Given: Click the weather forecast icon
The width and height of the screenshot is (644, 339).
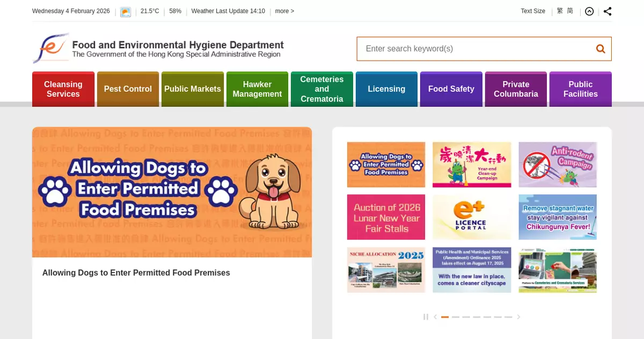Looking at the screenshot, I should pyautogui.click(x=126, y=12).
